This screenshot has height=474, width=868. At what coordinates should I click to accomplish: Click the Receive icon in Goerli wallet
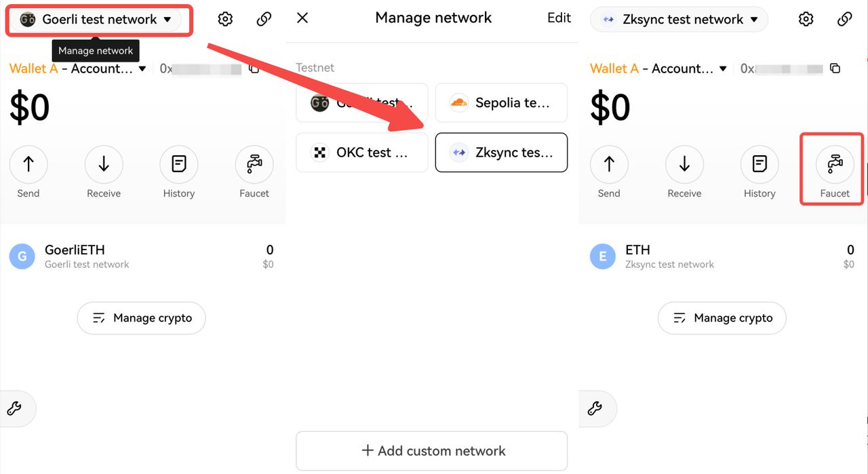pos(104,164)
